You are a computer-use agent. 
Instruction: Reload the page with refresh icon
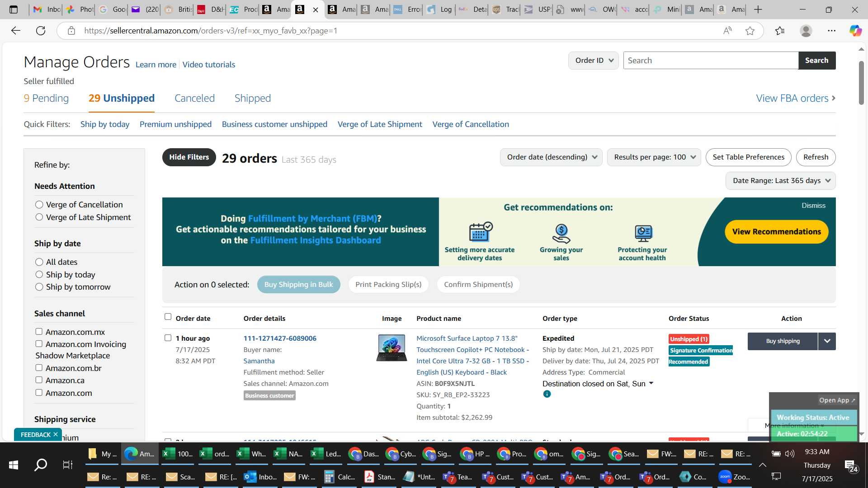[x=41, y=31]
